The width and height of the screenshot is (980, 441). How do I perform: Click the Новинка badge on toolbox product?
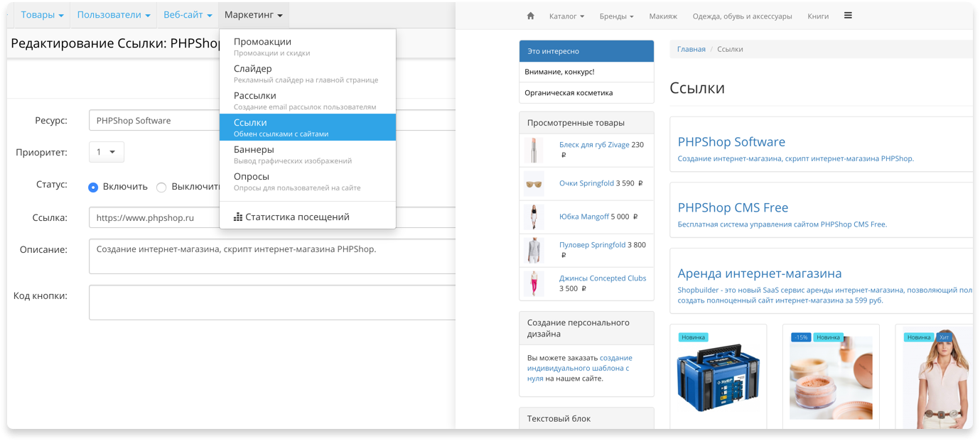693,337
